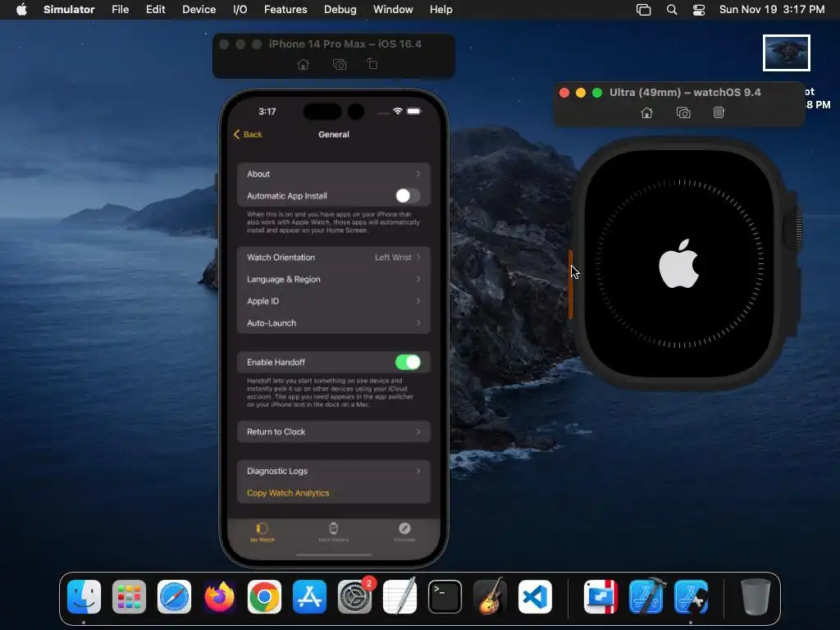
Task: Open the Apple menu
Action: point(21,9)
